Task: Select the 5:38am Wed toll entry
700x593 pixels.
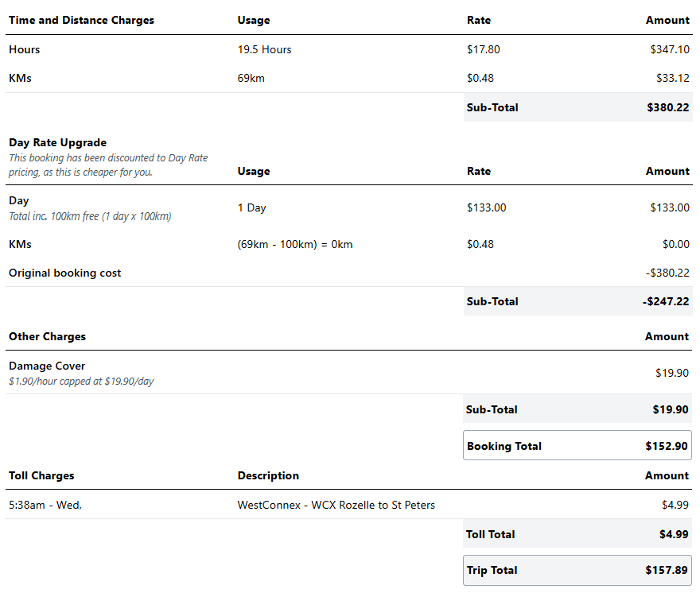Action: pyautogui.click(x=45, y=505)
